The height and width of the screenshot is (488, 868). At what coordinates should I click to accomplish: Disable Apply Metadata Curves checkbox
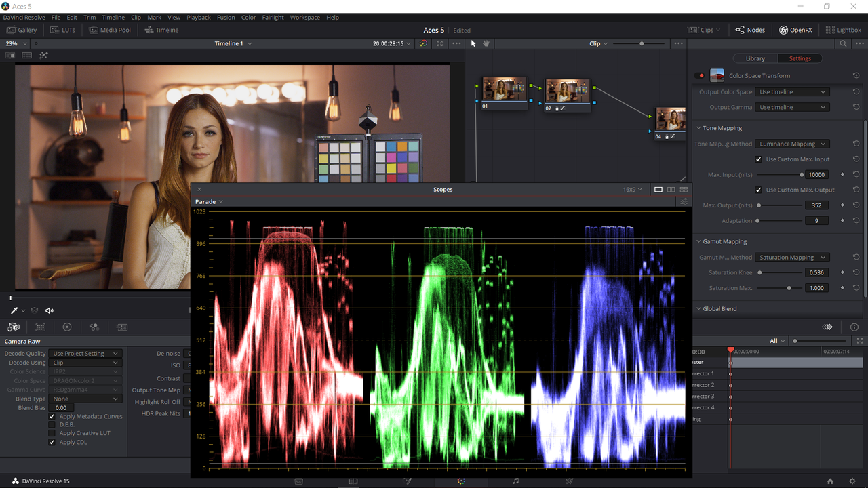pyautogui.click(x=52, y=416)
